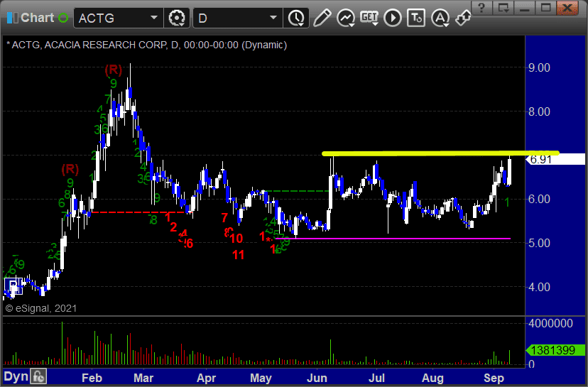Click the Mar date axis label

pos(143,378)
